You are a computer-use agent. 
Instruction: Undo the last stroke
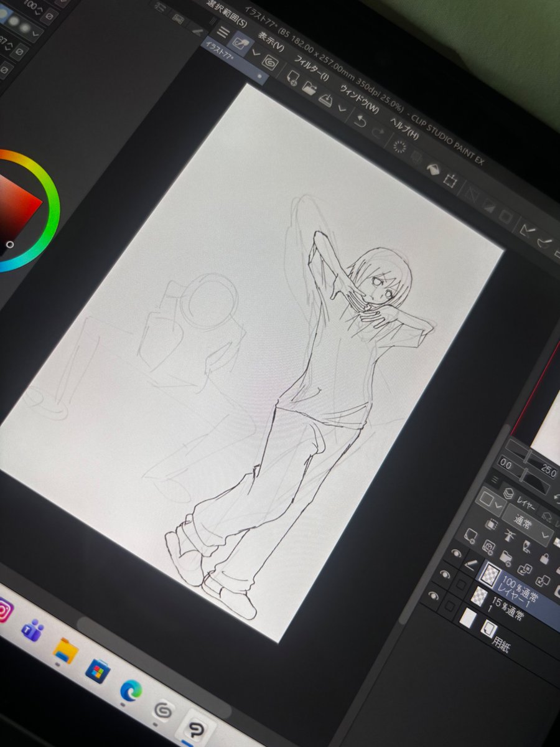tap(360, 121)
